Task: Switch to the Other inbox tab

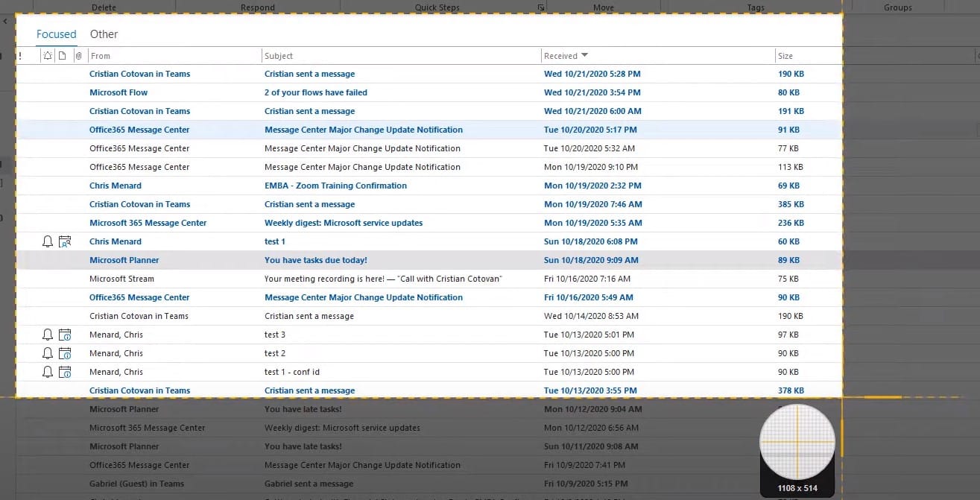Action: [x=104, y=34]
